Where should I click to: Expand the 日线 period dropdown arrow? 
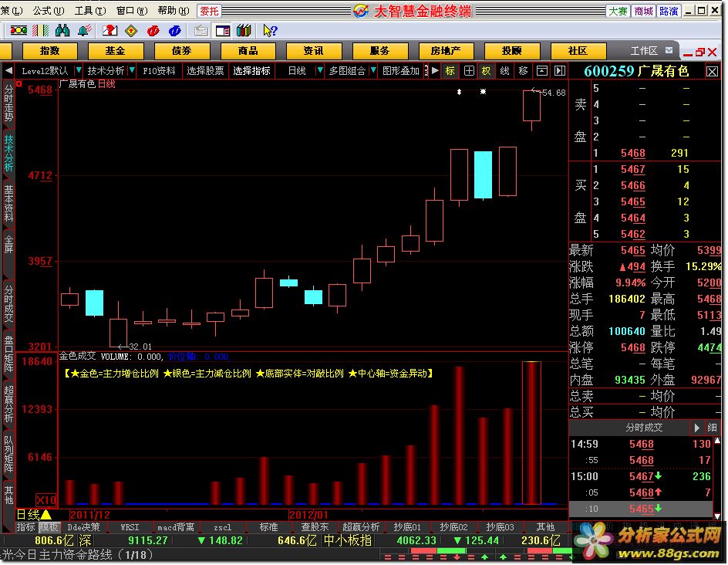319,71
